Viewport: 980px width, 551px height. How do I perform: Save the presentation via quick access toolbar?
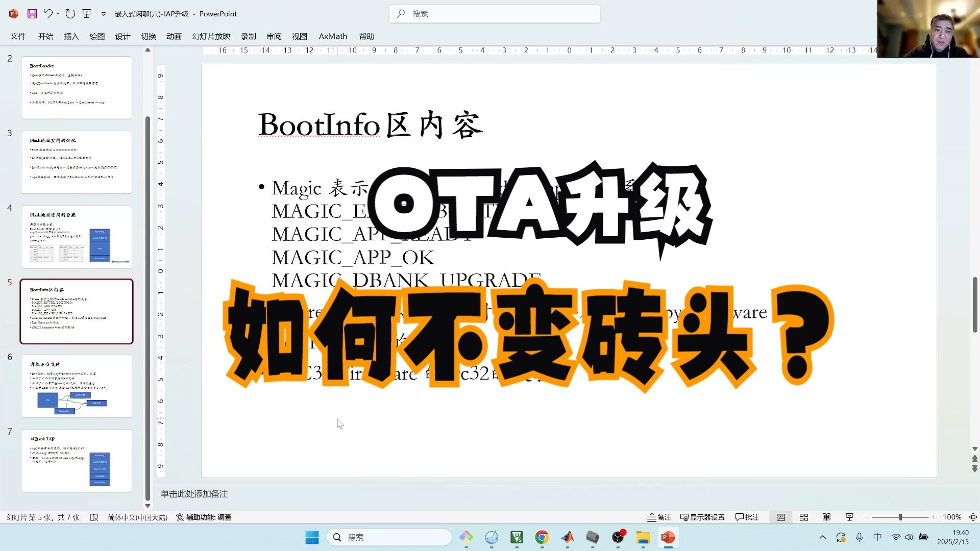[32, 14]
